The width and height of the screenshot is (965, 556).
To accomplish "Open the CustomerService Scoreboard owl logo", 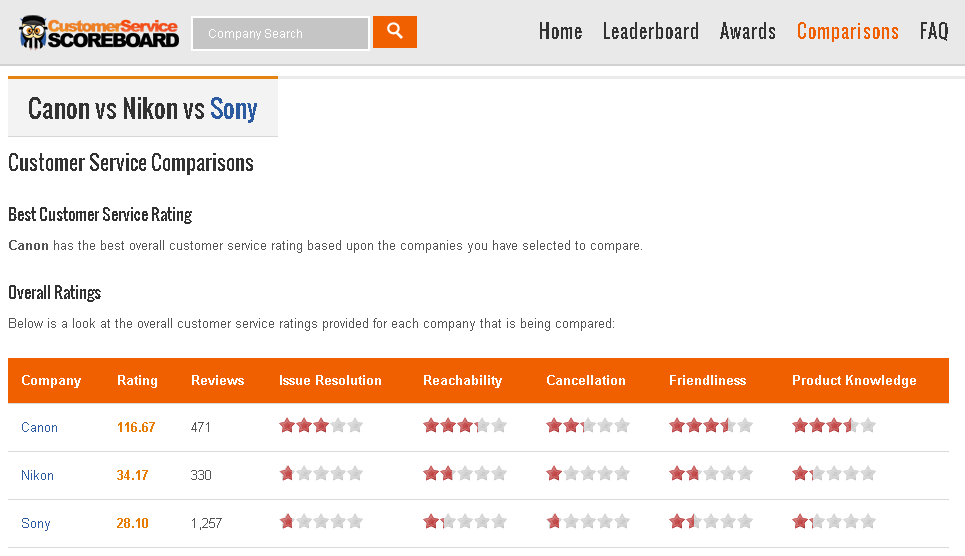I will point(99,33).
